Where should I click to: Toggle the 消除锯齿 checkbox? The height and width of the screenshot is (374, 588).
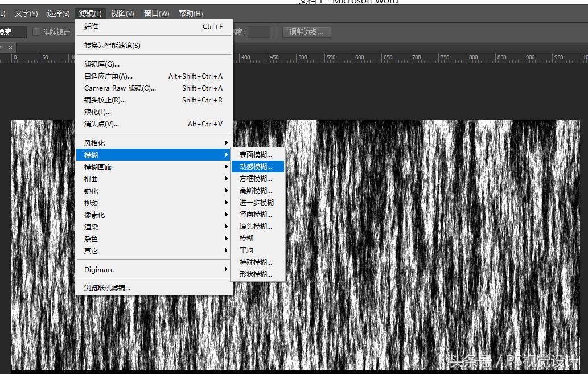[37, 32]
